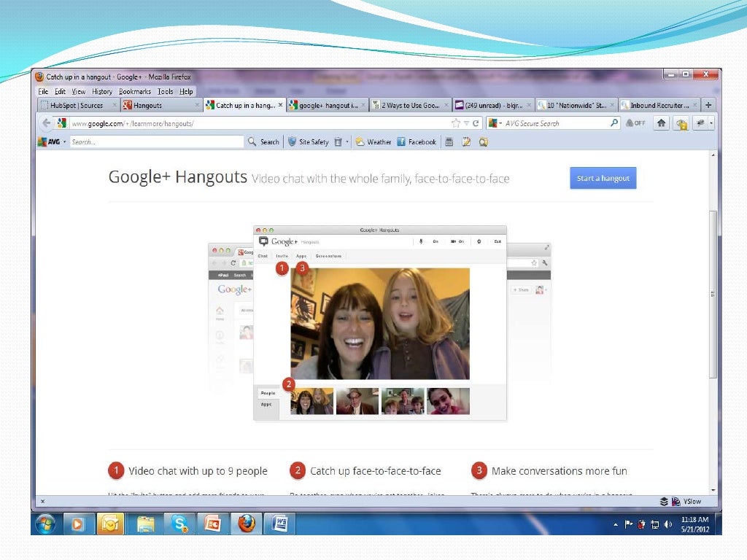Switch to the (249 unread) mail tab
Screen dimensions: 747x560
point(494,105)
